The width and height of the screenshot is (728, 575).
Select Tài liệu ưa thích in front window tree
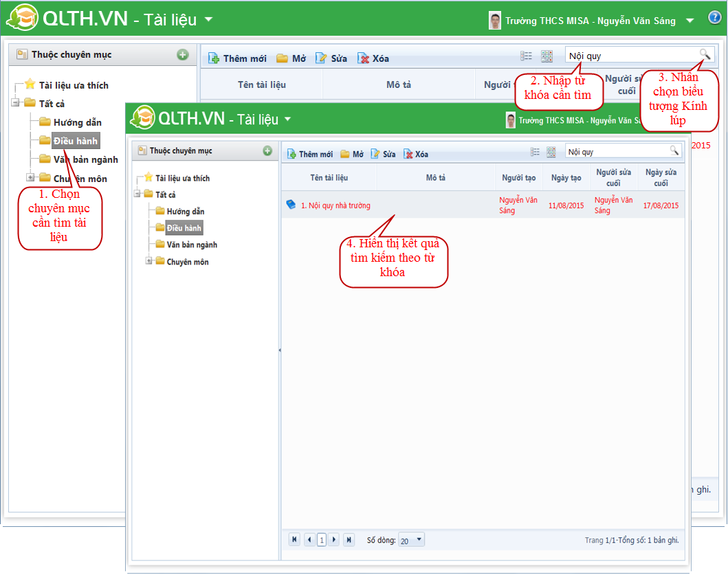(182, 178)
